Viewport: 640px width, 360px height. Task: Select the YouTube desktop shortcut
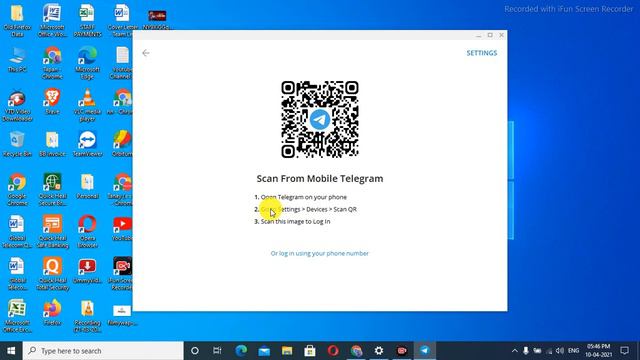[122, 229]
